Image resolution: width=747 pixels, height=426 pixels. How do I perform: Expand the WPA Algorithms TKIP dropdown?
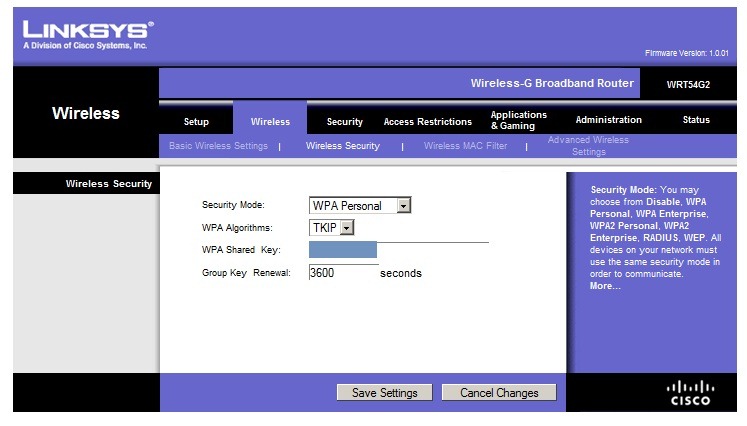click(x=332, y=228)
